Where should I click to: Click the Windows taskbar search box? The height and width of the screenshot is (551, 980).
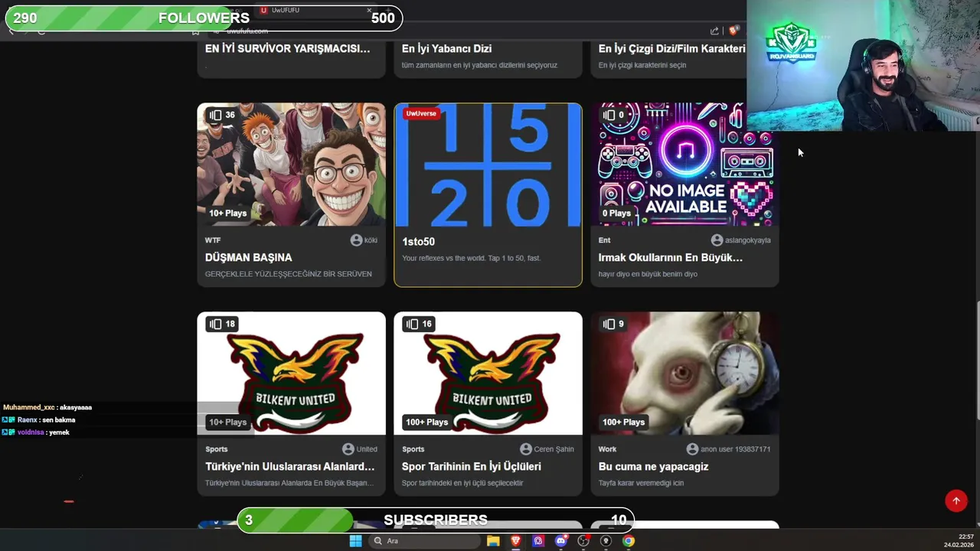423,541
